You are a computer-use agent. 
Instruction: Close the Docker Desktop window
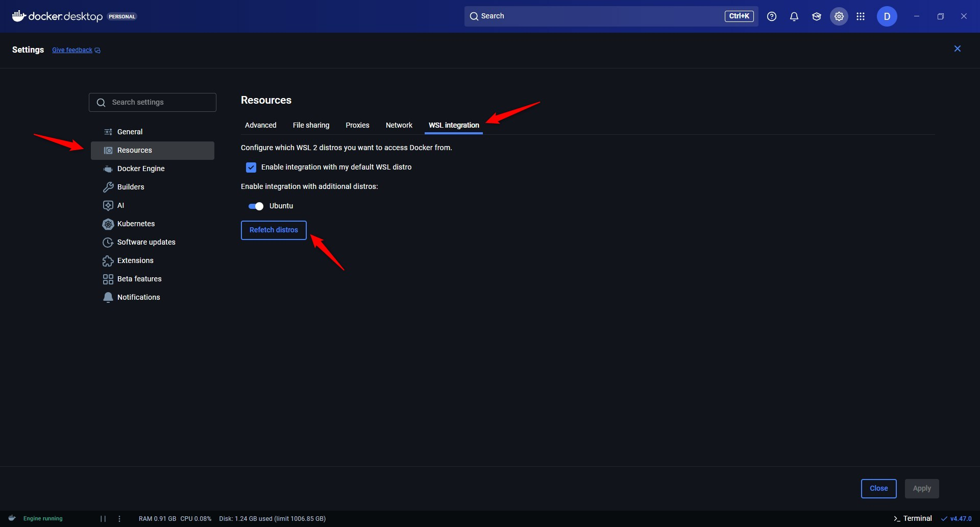click(x=964, y=16)
